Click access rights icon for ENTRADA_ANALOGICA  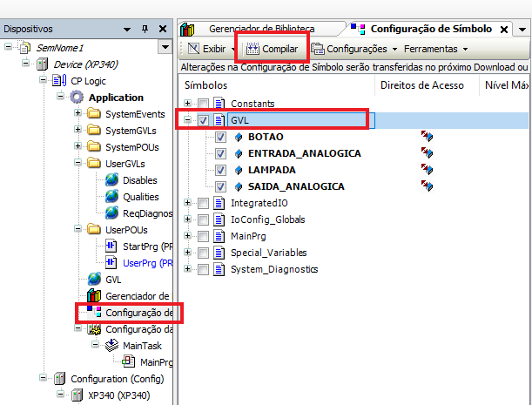point(427,153)
